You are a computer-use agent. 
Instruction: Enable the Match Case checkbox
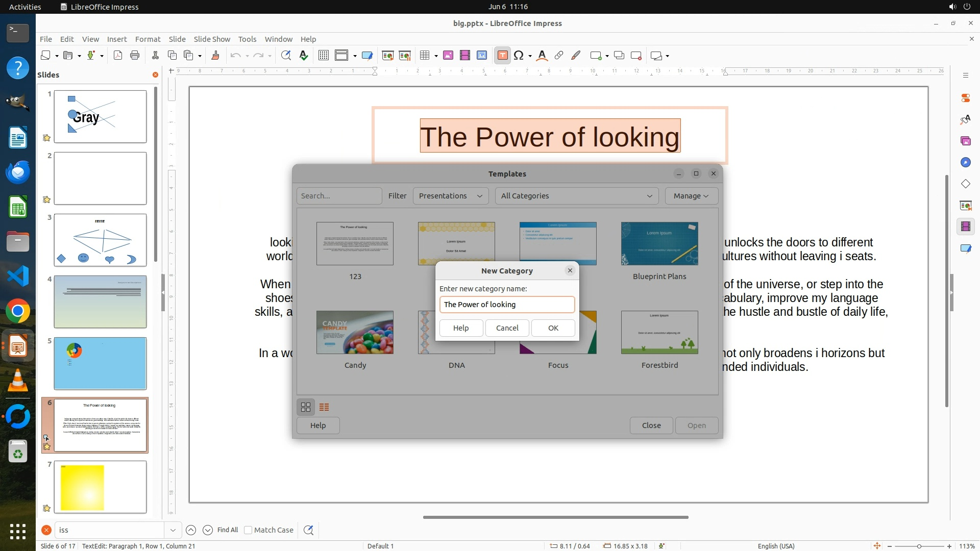pos(248,530)
